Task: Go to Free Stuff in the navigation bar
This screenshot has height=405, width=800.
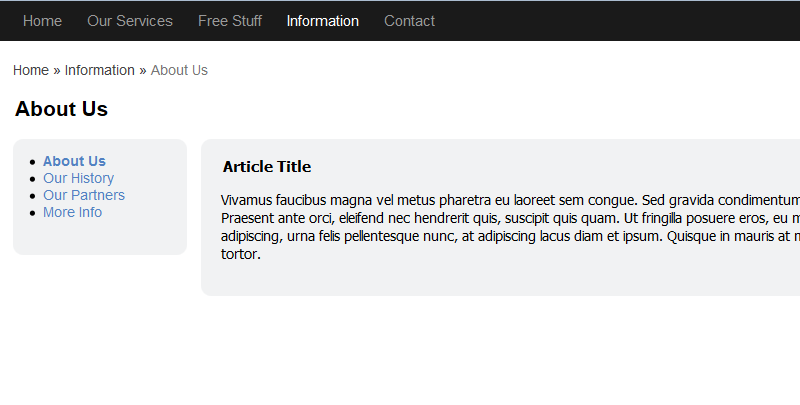Action: (230, 21)
